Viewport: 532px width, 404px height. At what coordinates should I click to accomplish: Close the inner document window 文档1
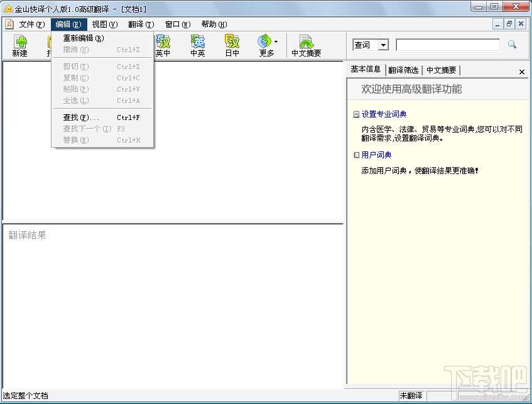click(x=521, y=25)
